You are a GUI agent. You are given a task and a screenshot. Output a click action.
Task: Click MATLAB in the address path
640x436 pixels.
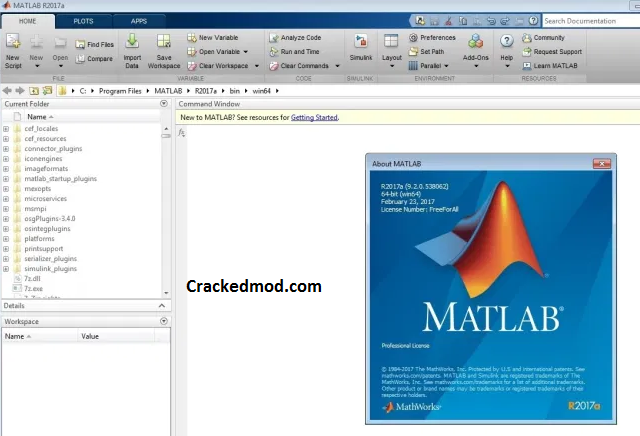click(168, 91)
